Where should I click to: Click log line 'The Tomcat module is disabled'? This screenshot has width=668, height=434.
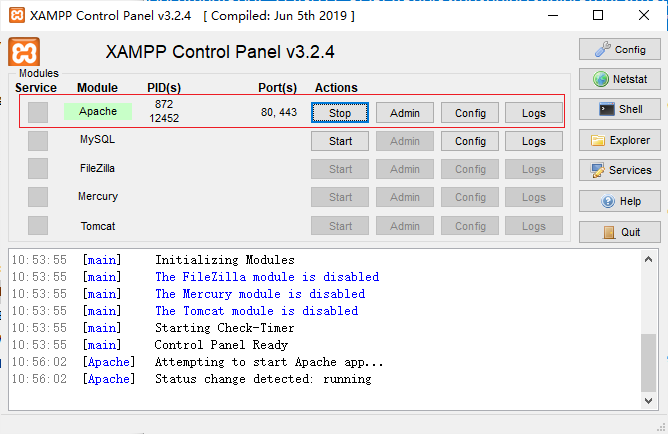click(x=256, y=311)
